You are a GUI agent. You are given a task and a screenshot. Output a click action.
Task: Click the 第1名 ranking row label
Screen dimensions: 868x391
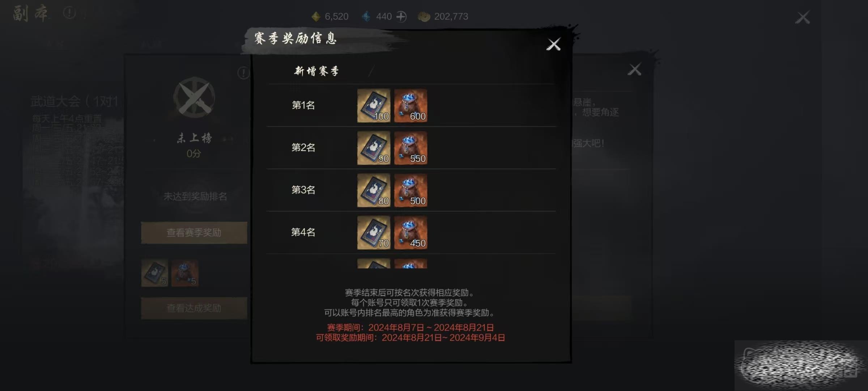click(x=303, y=105)
